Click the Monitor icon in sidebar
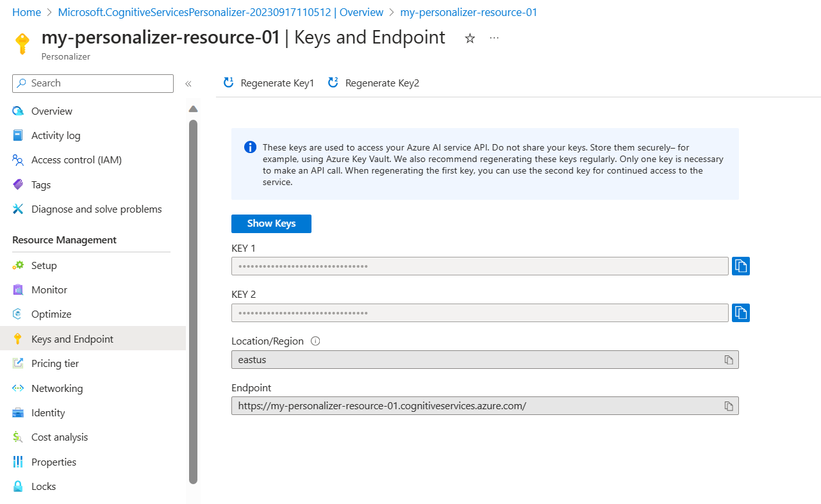This screenshot has width=821, height=504. (18, 290)
